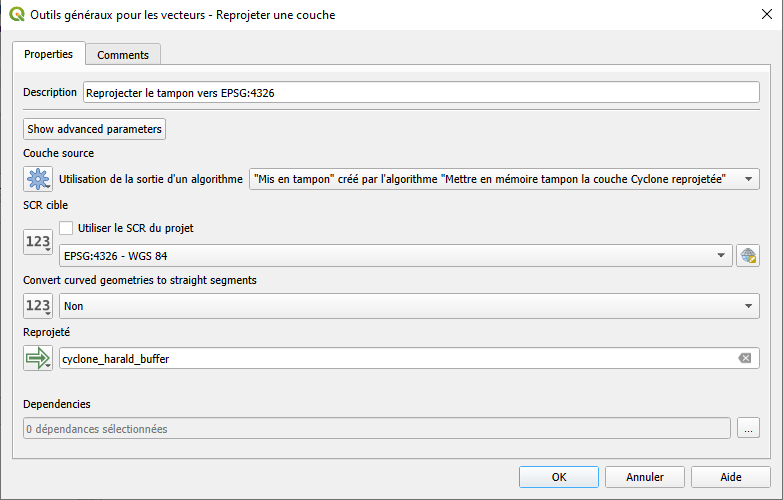Click the QGIS logo in title bar

tap(17, 15)
